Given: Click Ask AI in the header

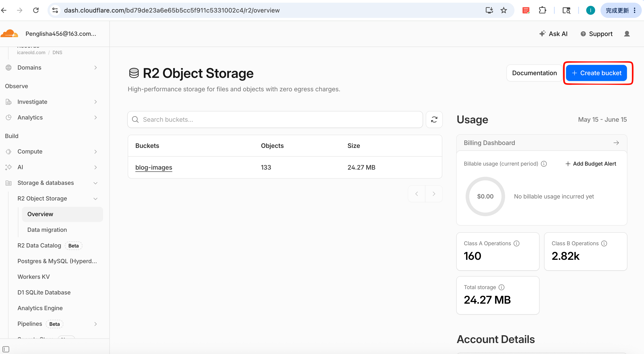Looking at the screenshot, I should pyautogui.click(x=553, y=34).
